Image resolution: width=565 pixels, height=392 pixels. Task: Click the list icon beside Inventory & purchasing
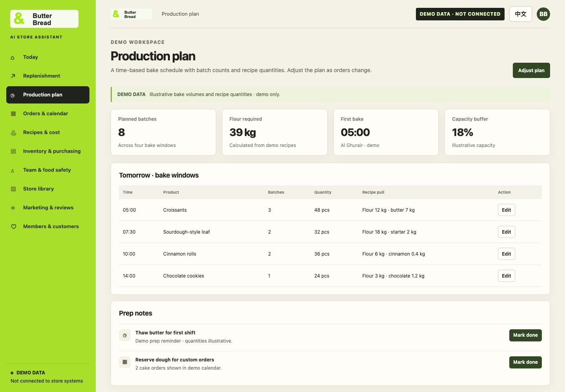(x=13, y=151)
